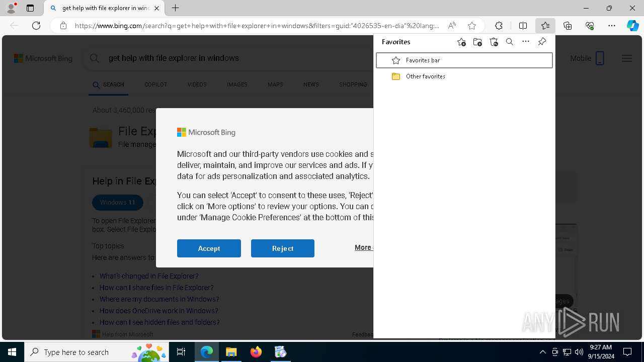The image size is (644, 362).
Task: Open the Edge profile icon
Action: 11,8
